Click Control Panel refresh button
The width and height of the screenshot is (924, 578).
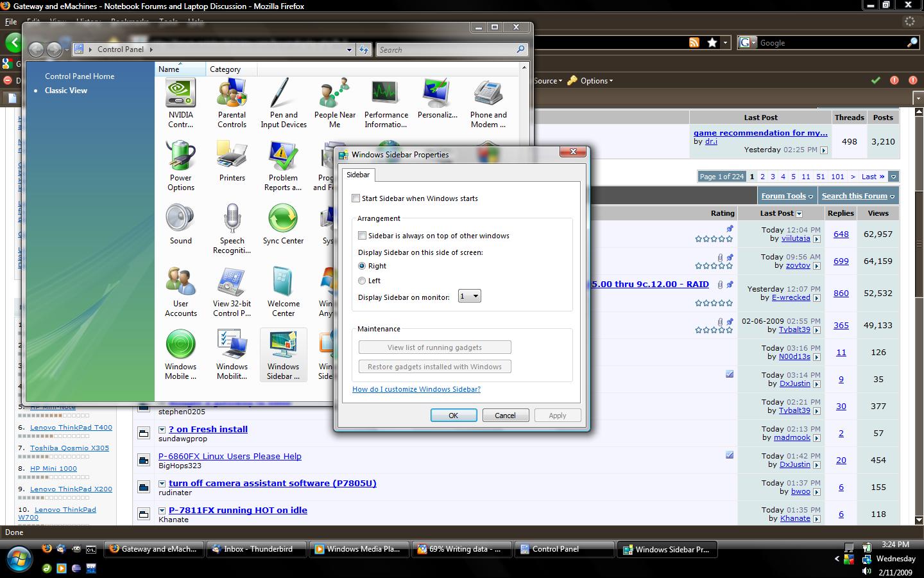(x=364, y=49)
